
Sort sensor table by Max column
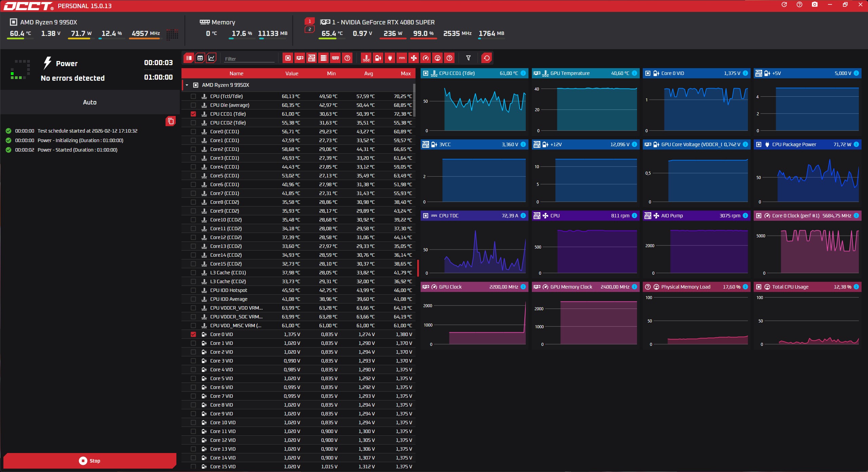405,74
